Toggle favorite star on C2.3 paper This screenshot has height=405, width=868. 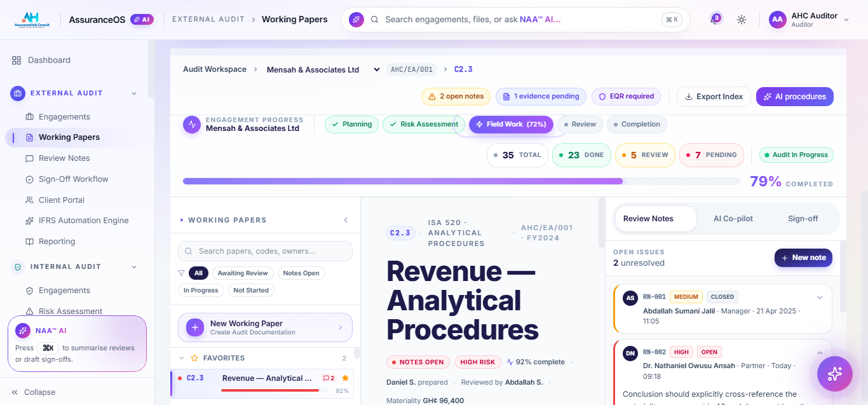[345, 378]
